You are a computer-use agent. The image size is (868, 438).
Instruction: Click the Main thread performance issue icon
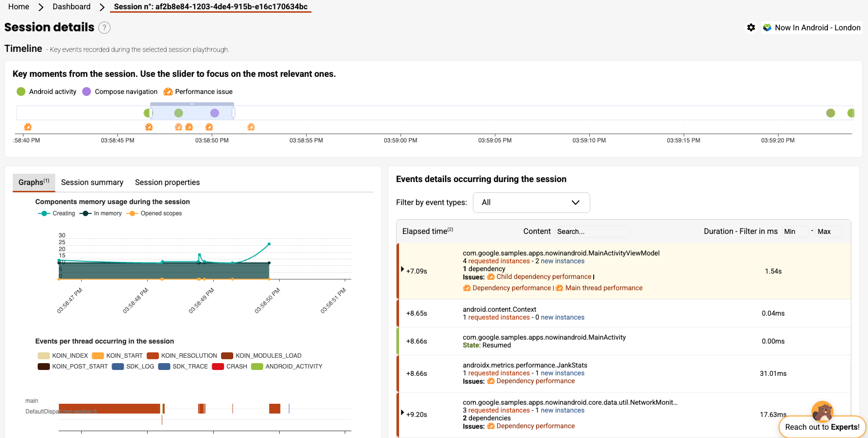click(x=559, y=288)
